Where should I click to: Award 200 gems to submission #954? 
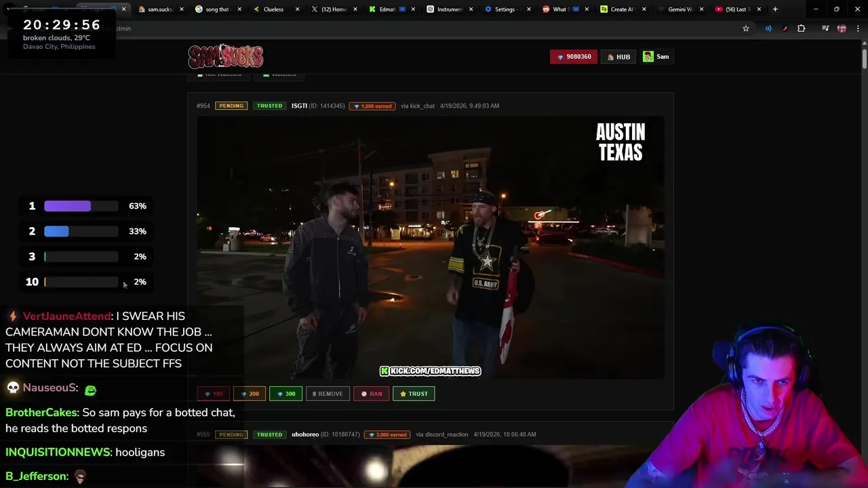coord(250,394)
